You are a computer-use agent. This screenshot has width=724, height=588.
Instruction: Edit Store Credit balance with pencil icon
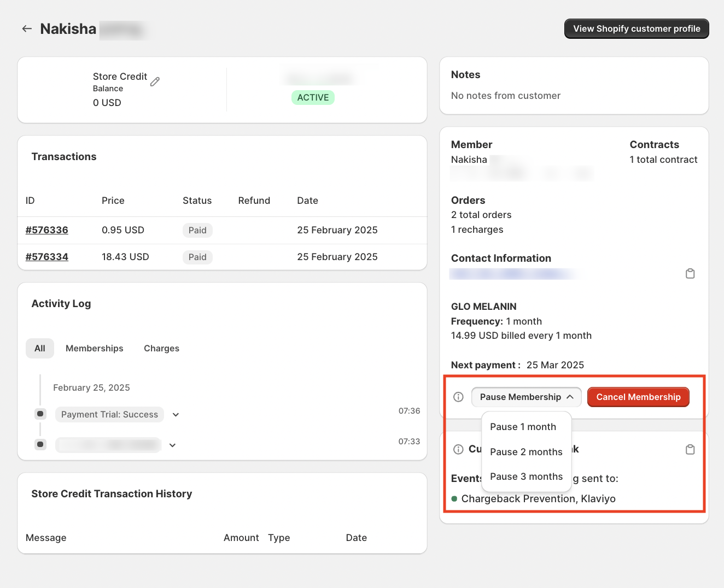155,81
